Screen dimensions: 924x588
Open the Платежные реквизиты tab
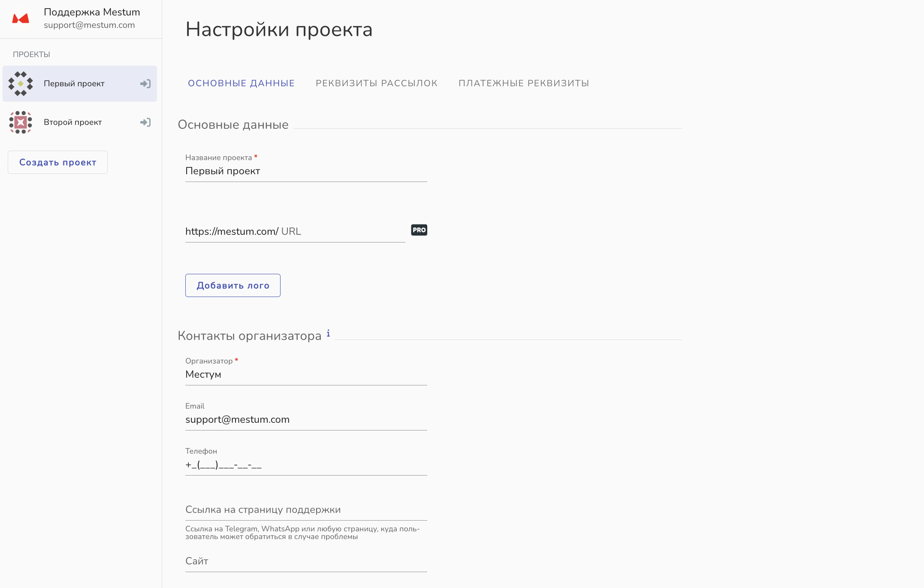[x=523, y=83]
